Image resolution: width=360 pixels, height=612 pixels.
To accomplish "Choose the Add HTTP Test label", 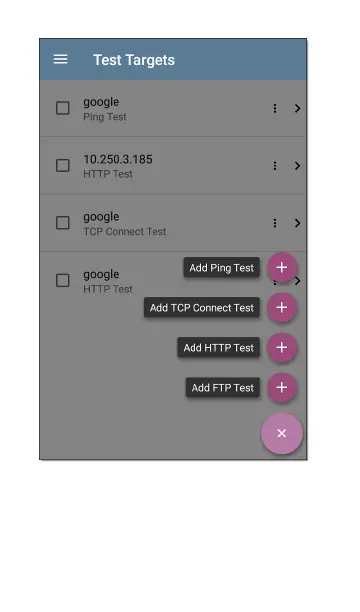I will coord(219,348).
